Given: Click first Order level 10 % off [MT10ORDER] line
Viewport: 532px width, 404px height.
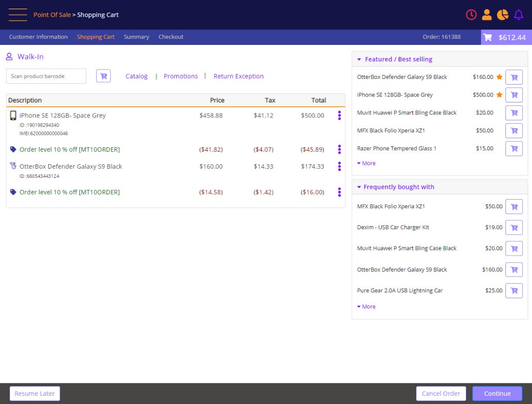Looking at the screenshot, I should pos(70,149).
